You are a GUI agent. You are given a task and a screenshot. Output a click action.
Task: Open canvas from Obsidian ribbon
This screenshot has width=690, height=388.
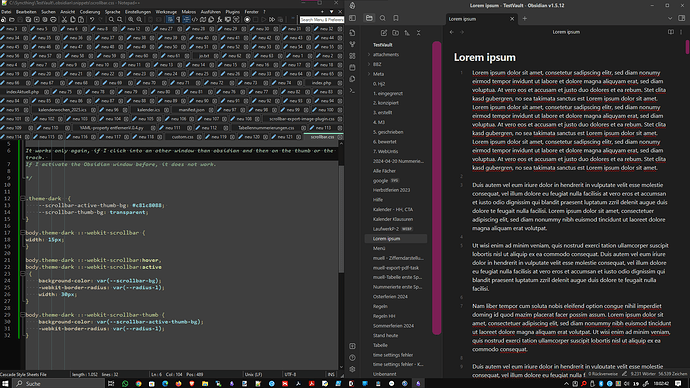[352, 56]
